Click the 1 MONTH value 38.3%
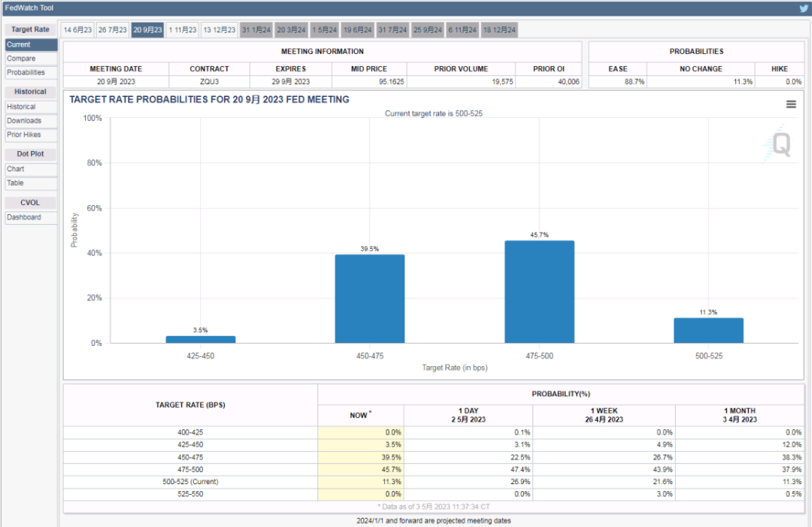This screenshot has height=527, width=812. pos(792,457)
